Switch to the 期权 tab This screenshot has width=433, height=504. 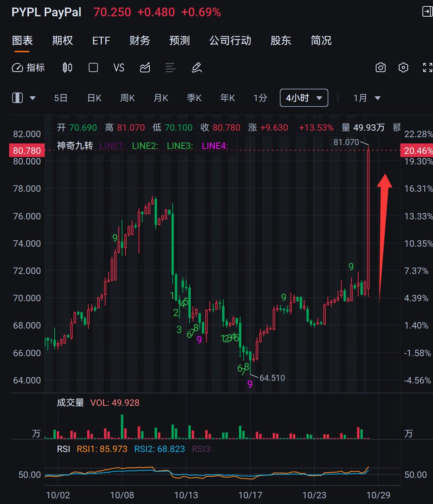tap(63, 40)
